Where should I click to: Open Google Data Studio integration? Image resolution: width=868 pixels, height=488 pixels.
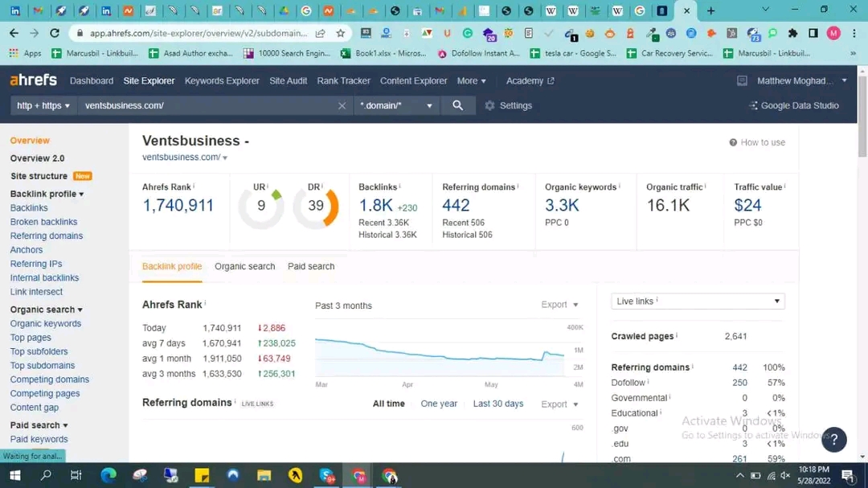tap(794, 105)
